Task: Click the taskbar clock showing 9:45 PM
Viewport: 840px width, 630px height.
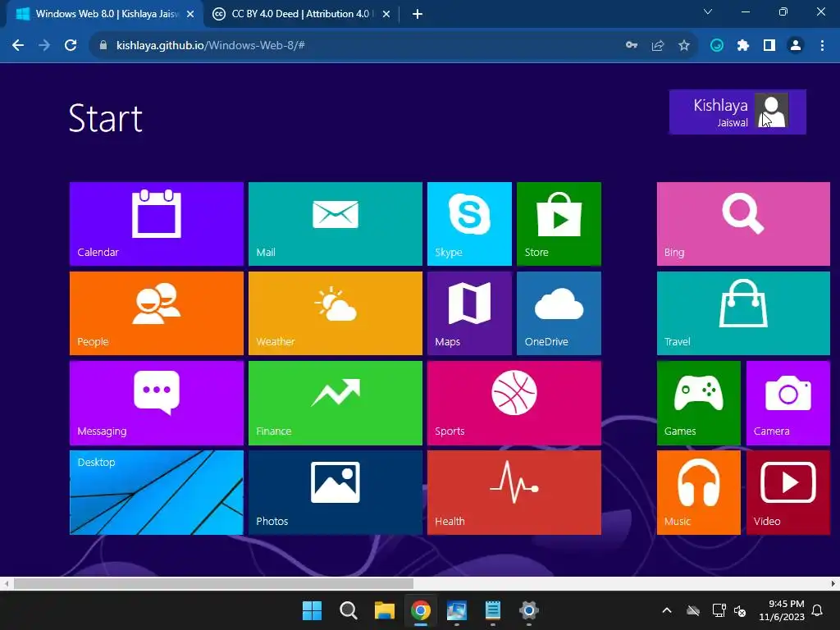Action: 782,610
